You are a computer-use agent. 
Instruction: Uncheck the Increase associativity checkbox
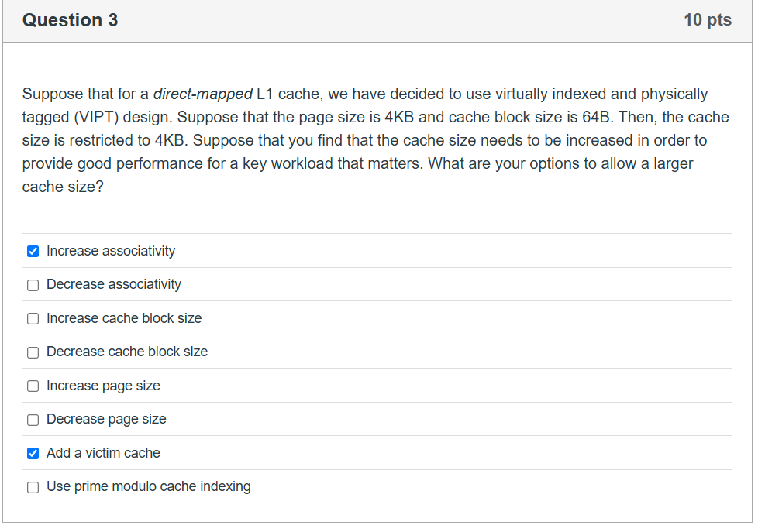click(x=33, y=251)
